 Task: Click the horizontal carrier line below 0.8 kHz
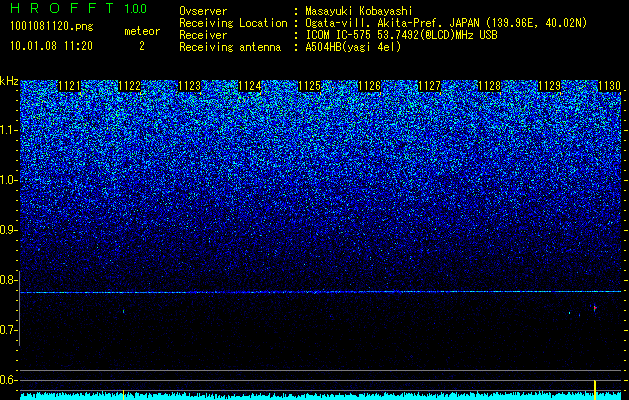point(321,292)
